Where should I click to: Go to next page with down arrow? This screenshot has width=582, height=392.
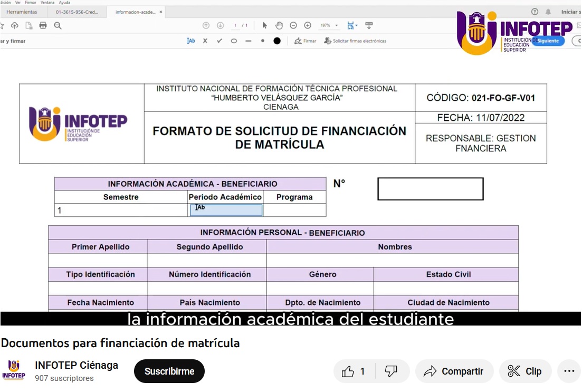click(x=220, y=25)
